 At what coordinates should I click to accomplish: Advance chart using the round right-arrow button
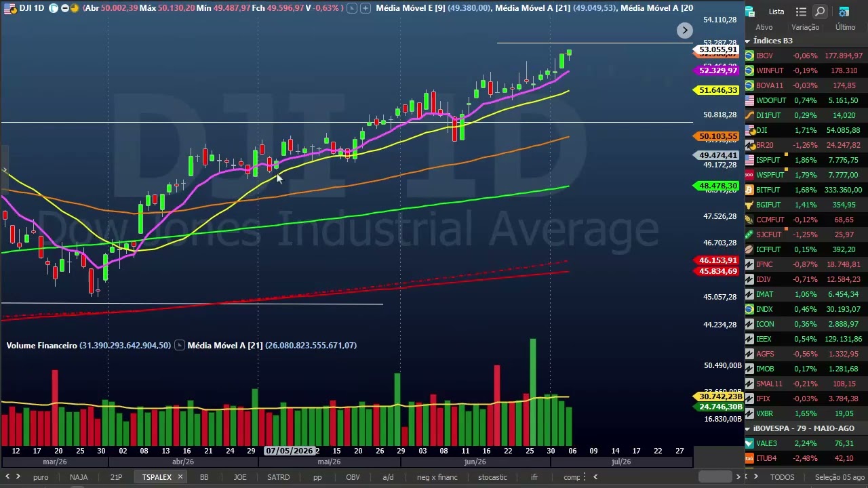[x=685, y=30]
